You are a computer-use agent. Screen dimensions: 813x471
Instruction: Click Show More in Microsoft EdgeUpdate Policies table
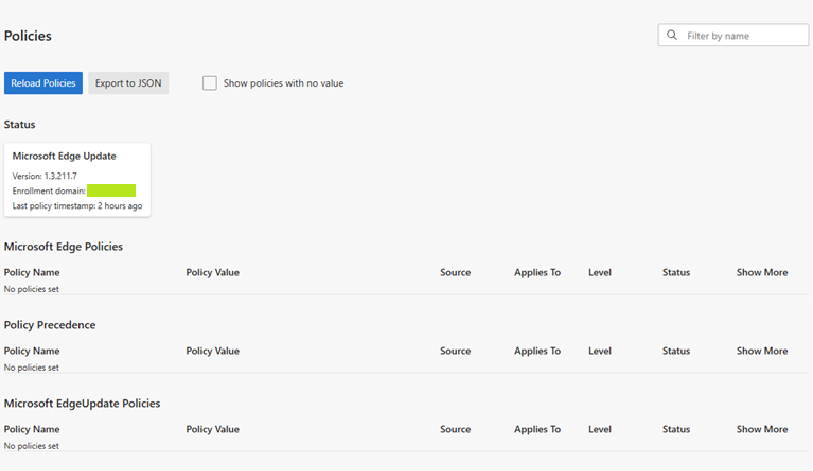(x=762, y=429)
